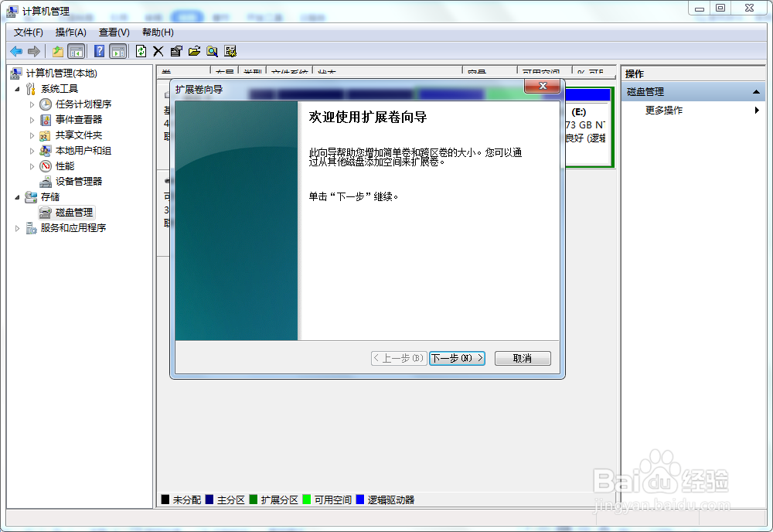Image resolution: width=773 pixels, height=532 pixels.
Task: Collapse the 磁盘管理 actions section arrow
Action: tap(756, 92)
